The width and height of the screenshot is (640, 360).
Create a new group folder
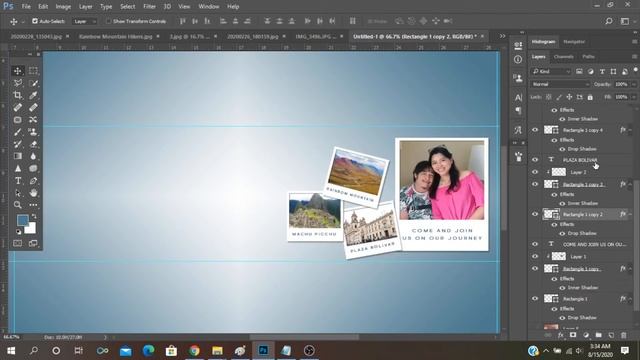(x=598, y=335)
